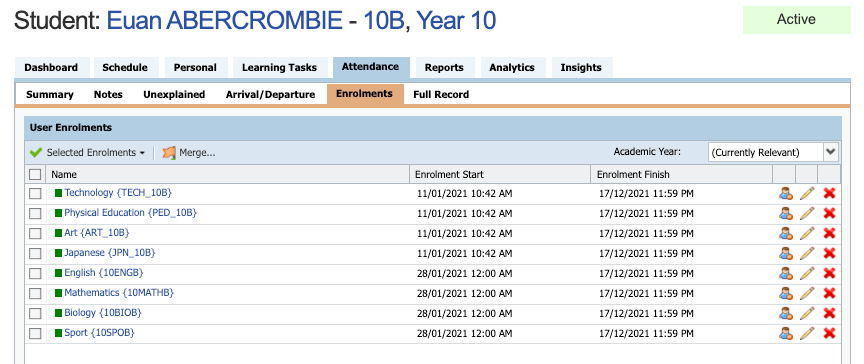This screenshot has width=864, height=364.
Task: Delete the Physical Education enrolment
Action: click(x=829, y=213)
